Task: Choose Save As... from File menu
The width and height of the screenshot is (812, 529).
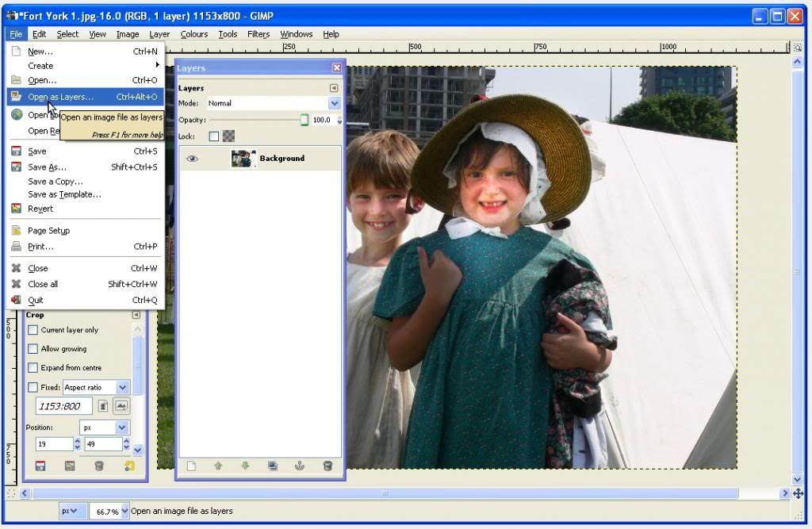Action: pyautogui.click(x=86, y=167)
